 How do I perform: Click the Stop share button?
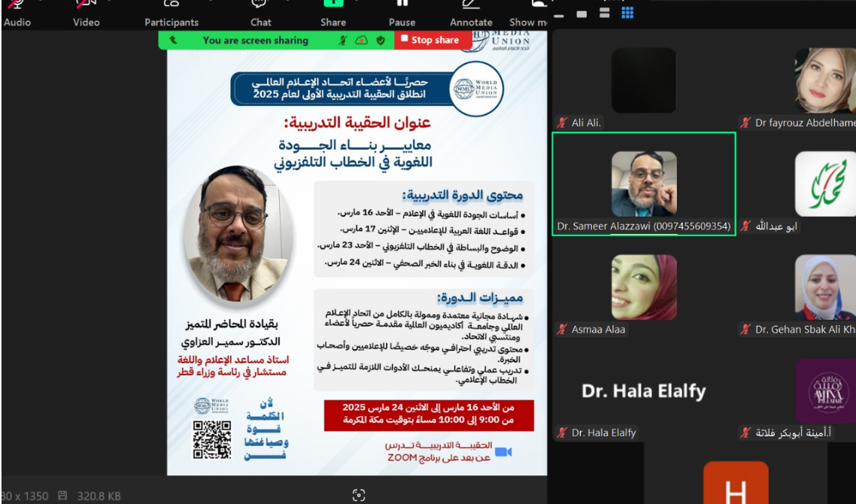point(430,41)
